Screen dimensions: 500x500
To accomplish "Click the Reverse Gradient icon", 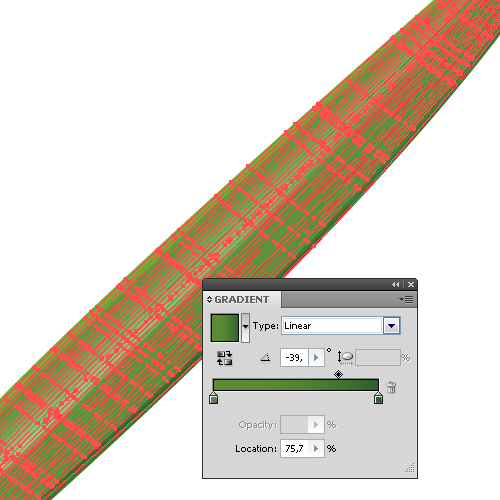I will click(224, 358).
